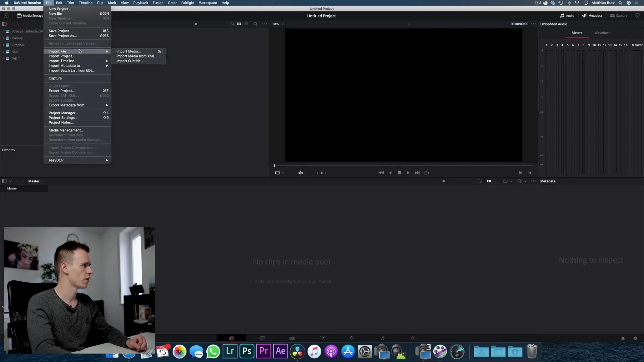This screenshot has width=644, height=362.
Task: Open project settings gear icon
Action: (635, 339)
